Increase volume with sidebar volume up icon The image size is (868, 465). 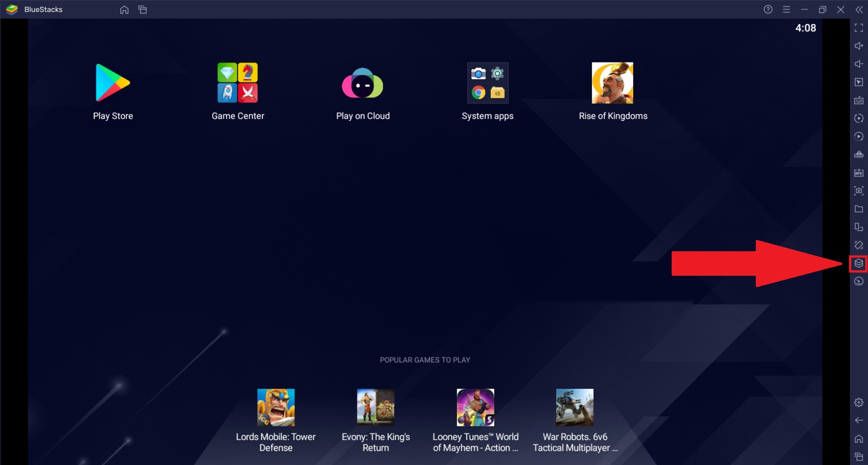[x=859, y=46]
